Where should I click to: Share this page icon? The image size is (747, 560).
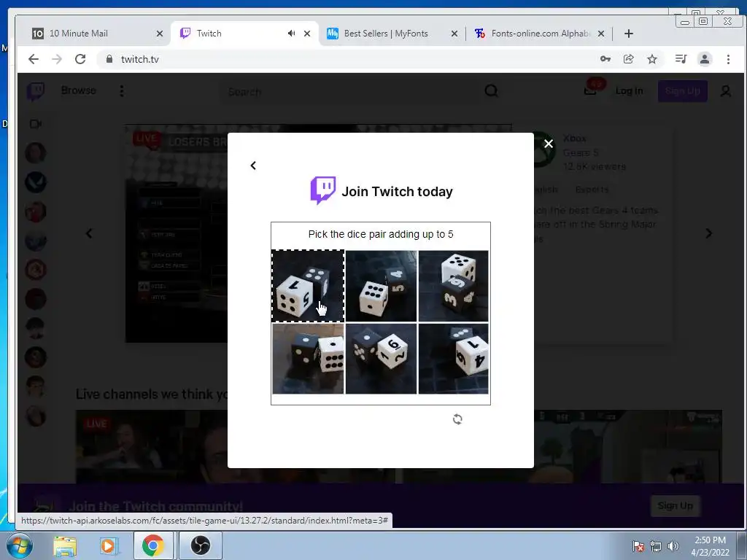tap(628, 59)
